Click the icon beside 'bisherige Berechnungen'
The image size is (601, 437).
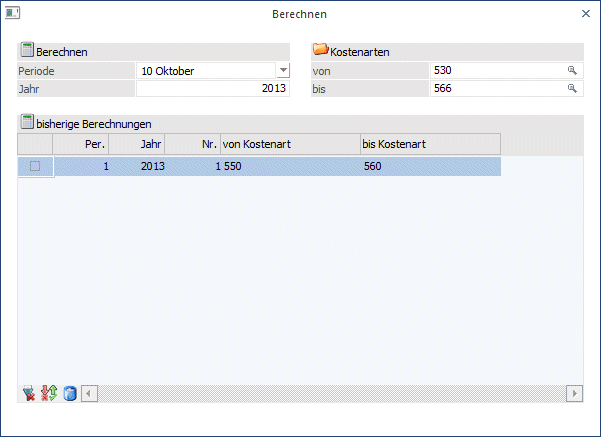pos(26,123)
